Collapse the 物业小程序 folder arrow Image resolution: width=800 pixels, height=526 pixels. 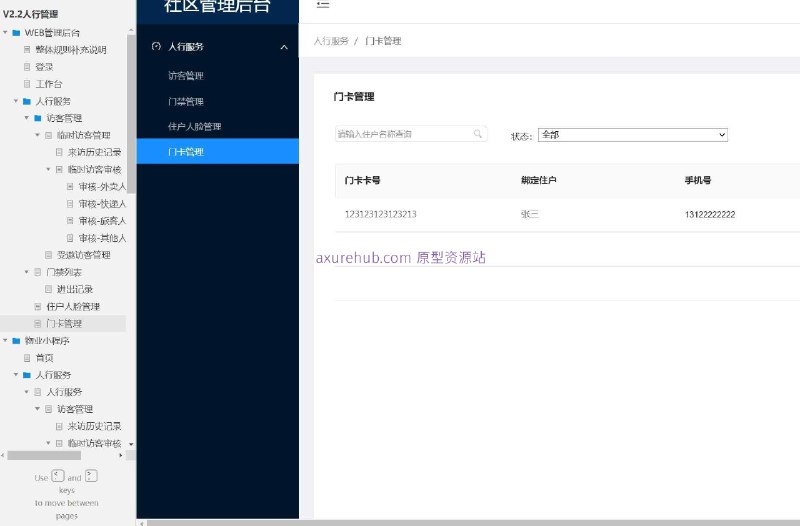5,340
